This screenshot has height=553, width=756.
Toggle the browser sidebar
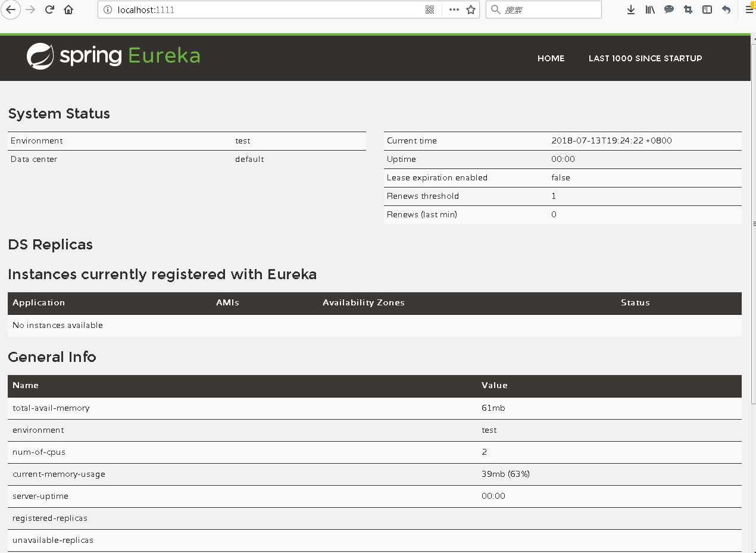pos(707,10)
